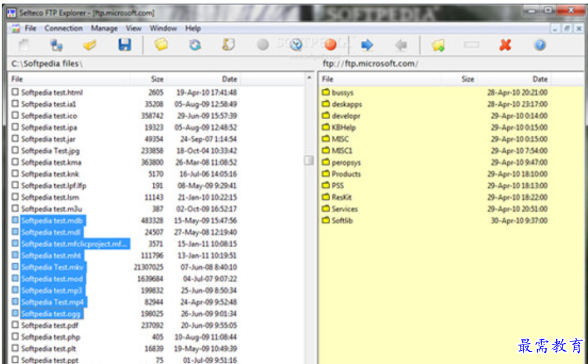Open the Manage menu
Image resolution: width=588 pixels, height=364 pixels.
[104, 28]
